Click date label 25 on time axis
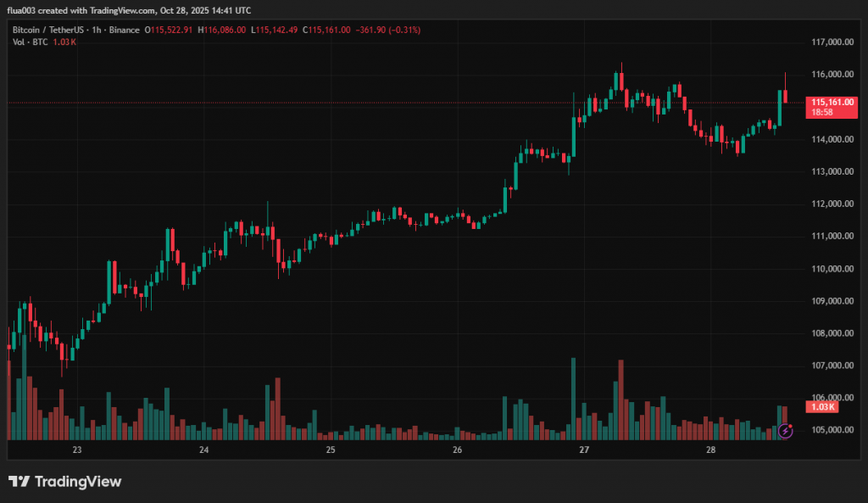868x503 pixels. (331, 450)
